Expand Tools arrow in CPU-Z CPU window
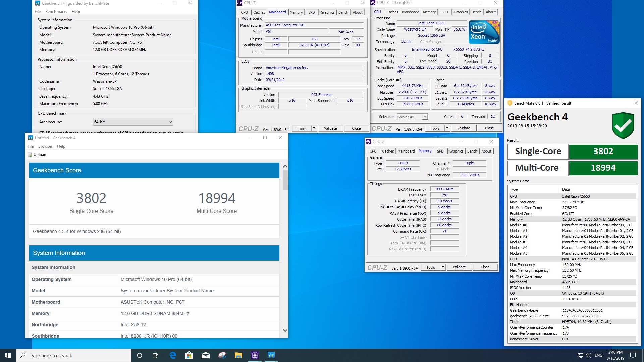Viewport: 644px width, 362px height. pyautogui.click(x=447, y=128)
